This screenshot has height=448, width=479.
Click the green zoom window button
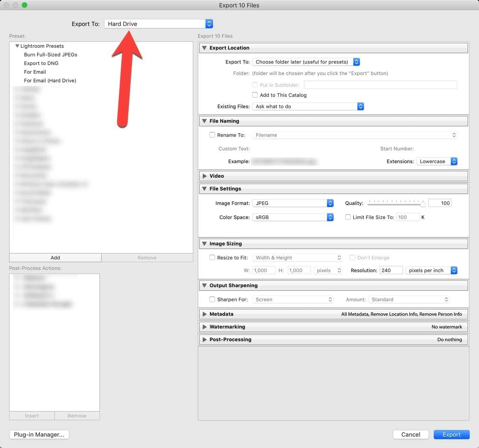[x=24, y=5]
